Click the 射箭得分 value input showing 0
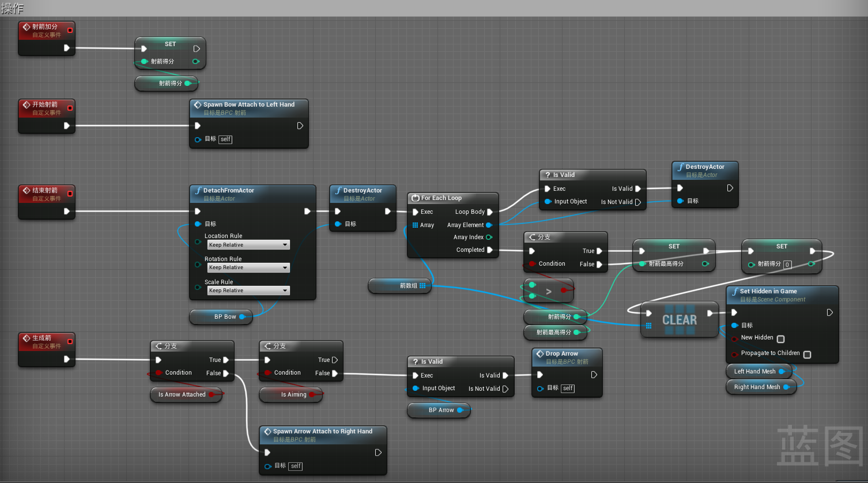 788,265
